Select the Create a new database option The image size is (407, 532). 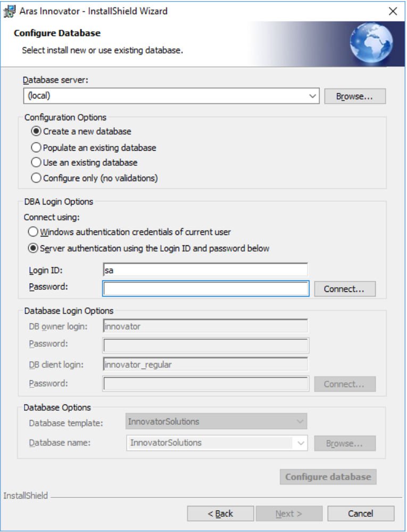pyautogui.click(x=36, y=131)
